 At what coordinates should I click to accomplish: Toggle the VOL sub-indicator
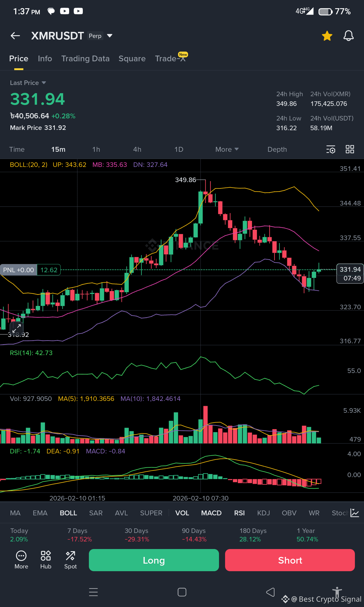click(182, 513)
